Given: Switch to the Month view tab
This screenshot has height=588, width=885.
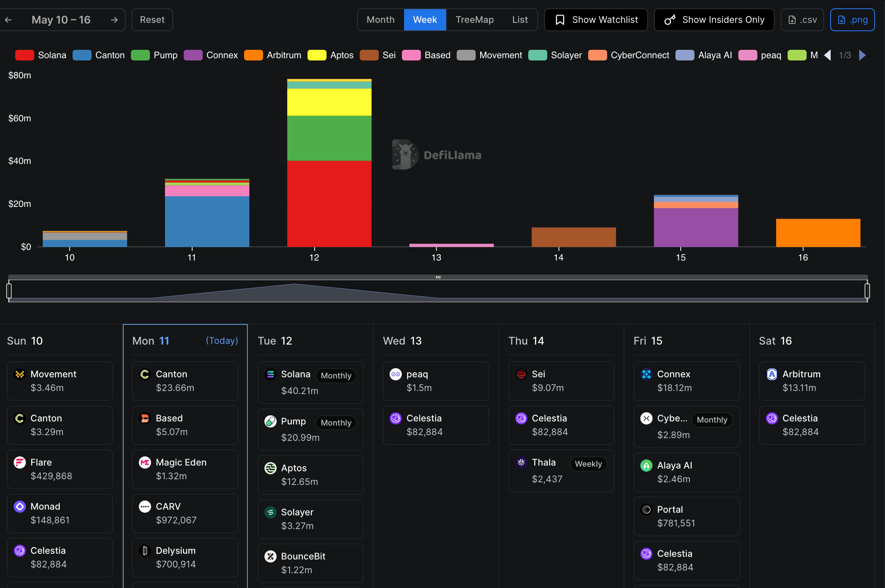Looking at the screenshot, I should tap(380, 20).
